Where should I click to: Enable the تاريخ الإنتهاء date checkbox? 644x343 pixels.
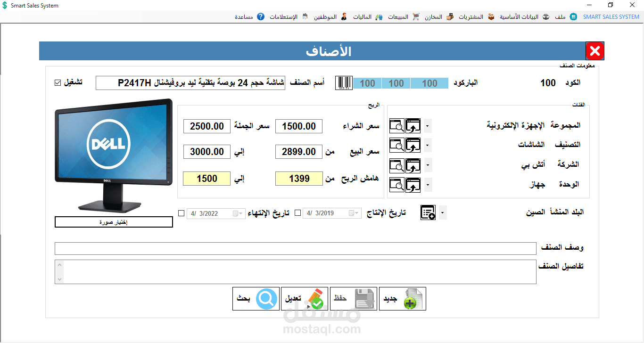coord(182,213)
